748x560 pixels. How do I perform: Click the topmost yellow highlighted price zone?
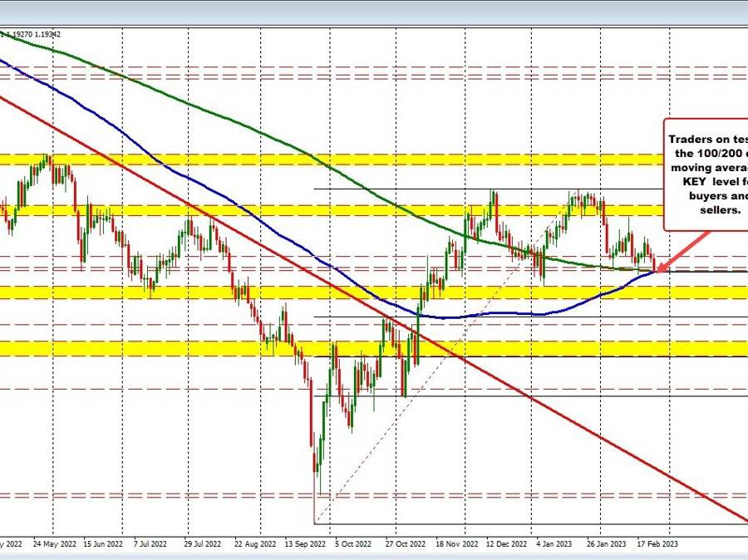click(374, 160)
